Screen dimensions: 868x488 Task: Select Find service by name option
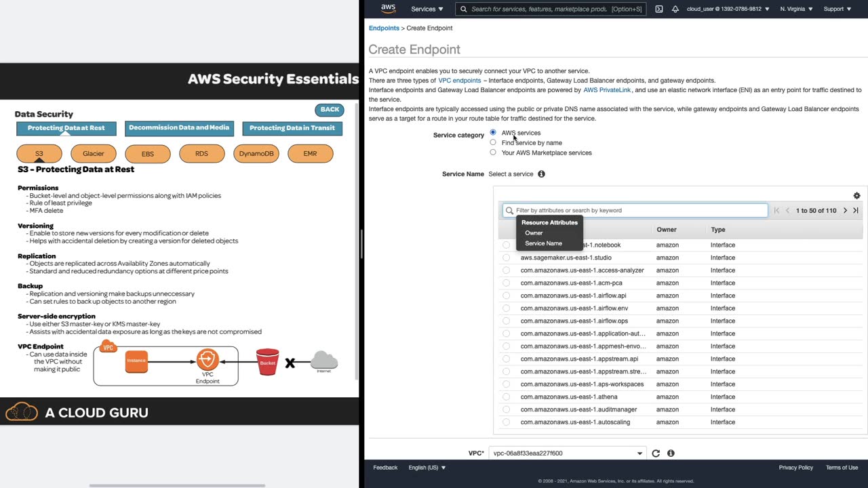click(493, 142)
